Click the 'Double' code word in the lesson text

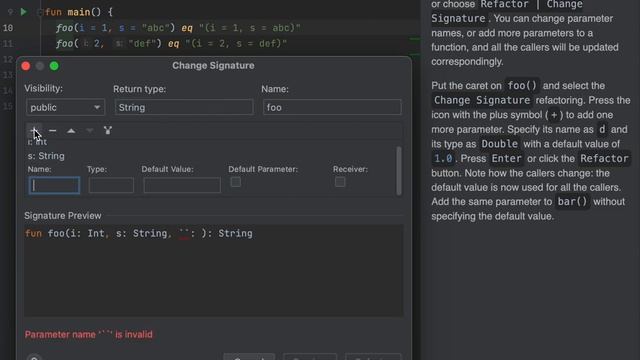tap(500, 144)
